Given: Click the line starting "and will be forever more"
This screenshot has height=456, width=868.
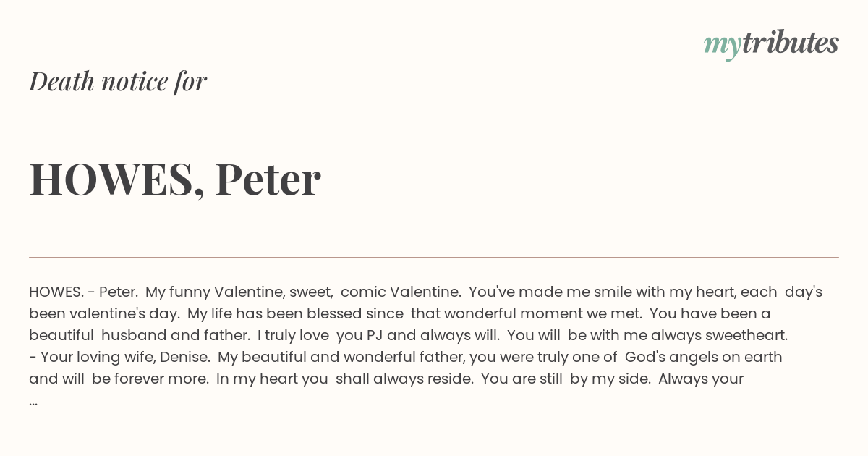Looking at the screenshot, I should click(386, 379).
